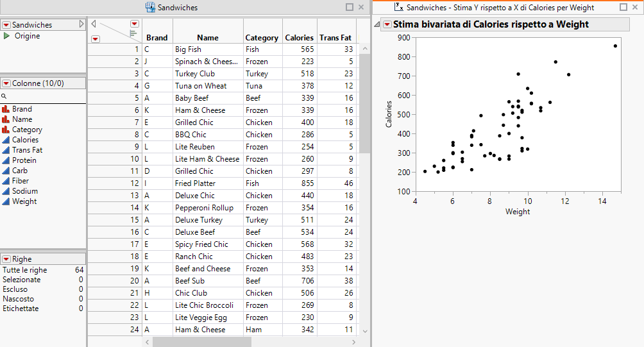Open the rows red triangle menu in table corner
Image resolution: width=644 pixels, height=347 pixels.
pyautogui.click(x=96, y=39)
